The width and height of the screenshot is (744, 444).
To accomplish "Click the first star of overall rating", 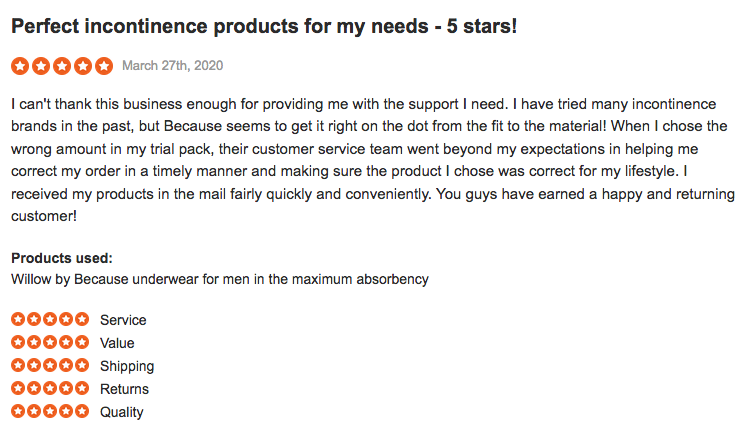I will click(21, 66).
